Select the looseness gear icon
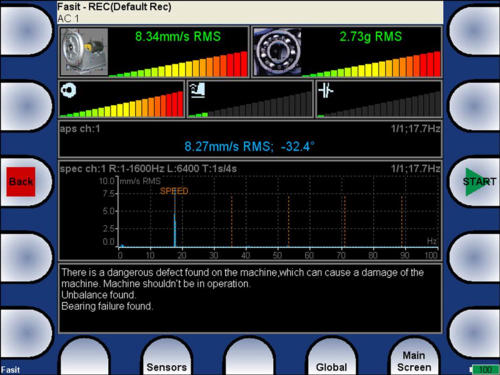 [x=69, y=90]
